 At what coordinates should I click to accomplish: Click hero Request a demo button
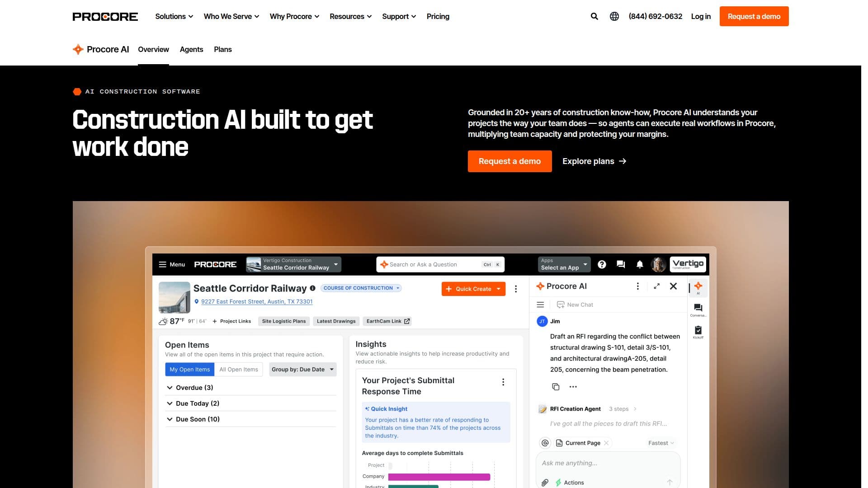coord(509,161)
